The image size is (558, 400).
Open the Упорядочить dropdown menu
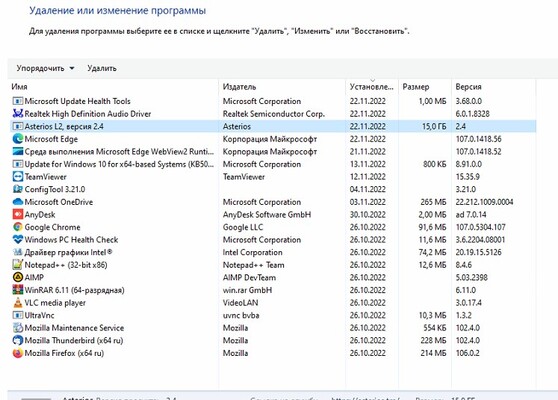point(45,68)
